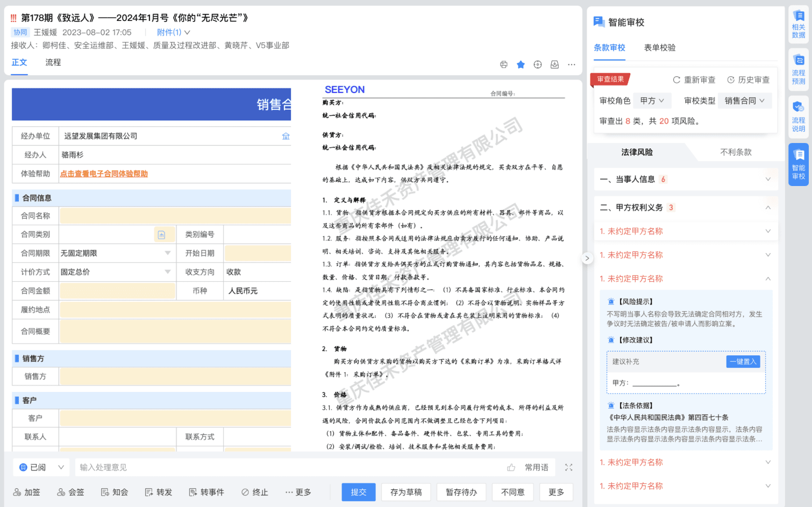Viewport: 812px width, 507px height.
Task: Click the 更多 button next to 不同意
Action: click(556, 492)
